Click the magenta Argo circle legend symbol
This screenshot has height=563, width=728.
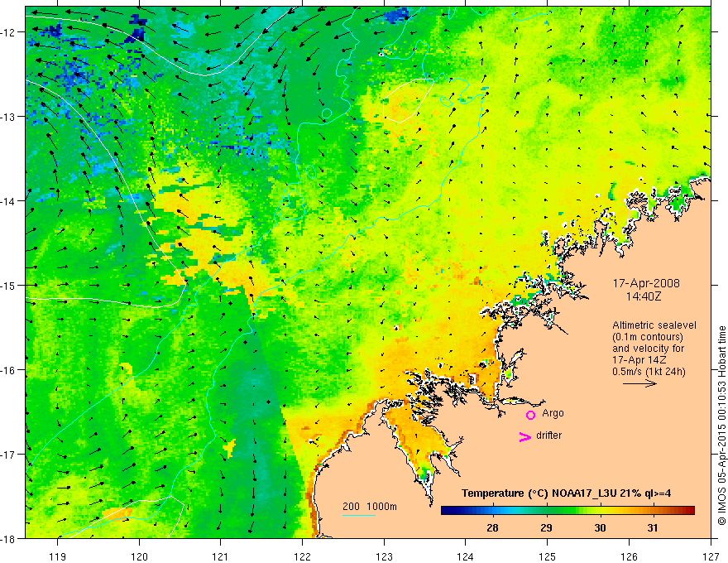click(x=530, y=415)
